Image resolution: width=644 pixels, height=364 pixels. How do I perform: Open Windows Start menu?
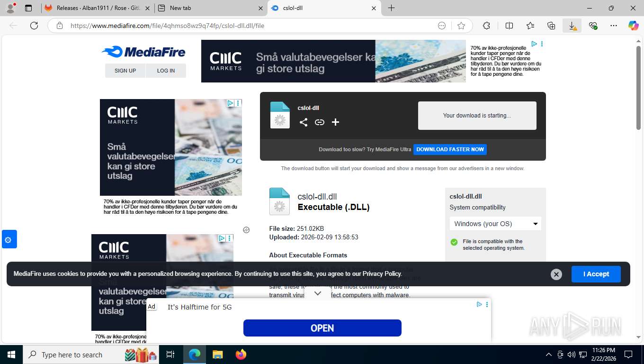pos(11,355)
